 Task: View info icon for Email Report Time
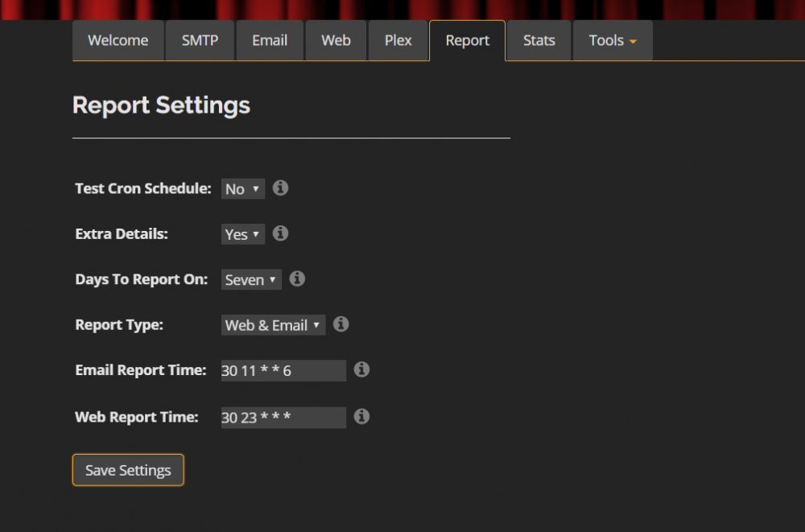point(361,369)
